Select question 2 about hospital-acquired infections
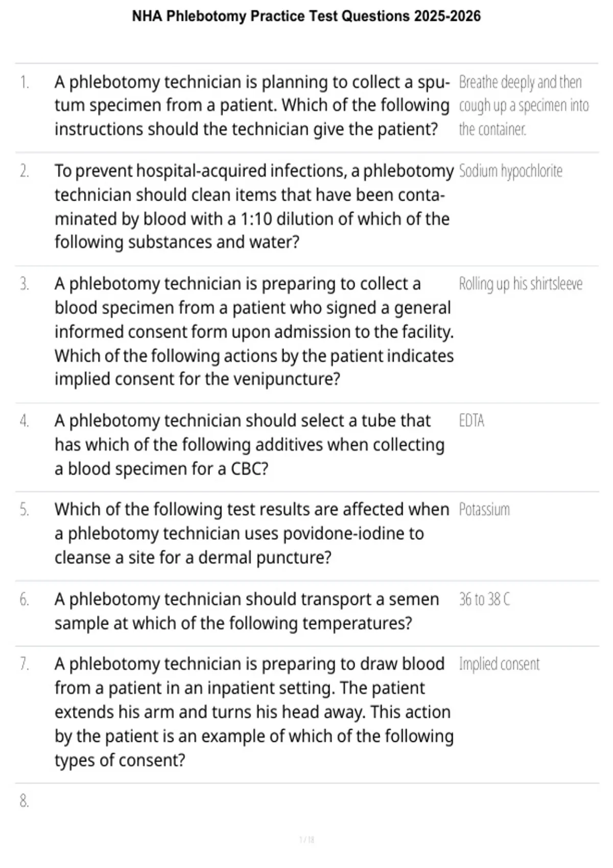Screen dimensions: 613x868 (x=254, y=206)
